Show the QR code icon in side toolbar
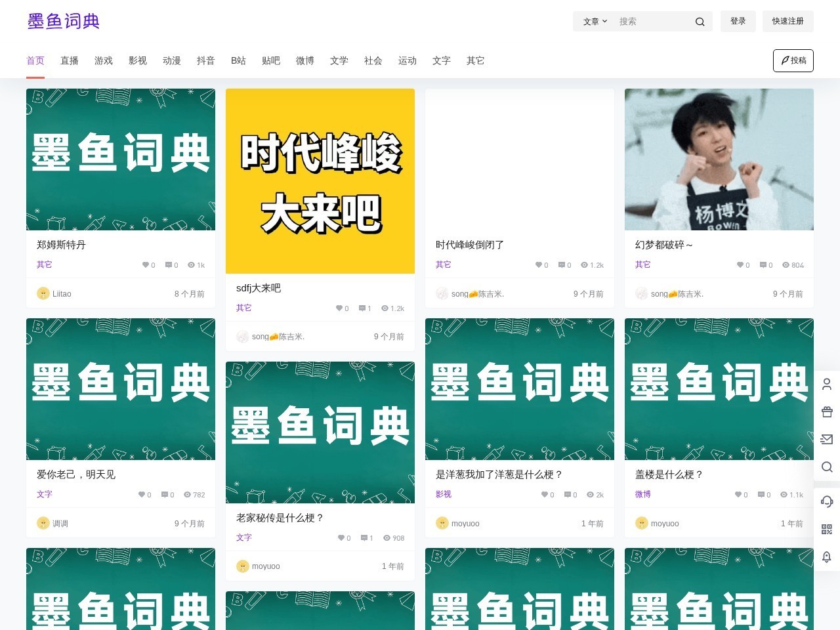Screen dimensions: 840x630 [x=827, y=529]
